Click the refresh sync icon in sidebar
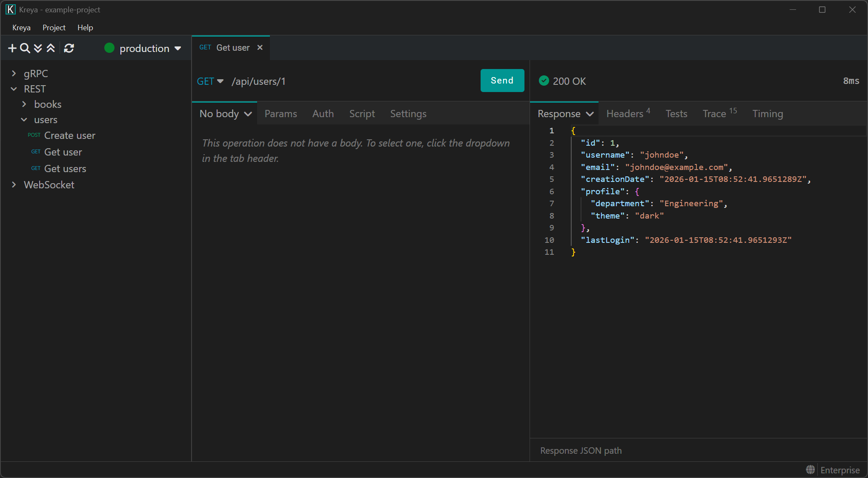 69,49
